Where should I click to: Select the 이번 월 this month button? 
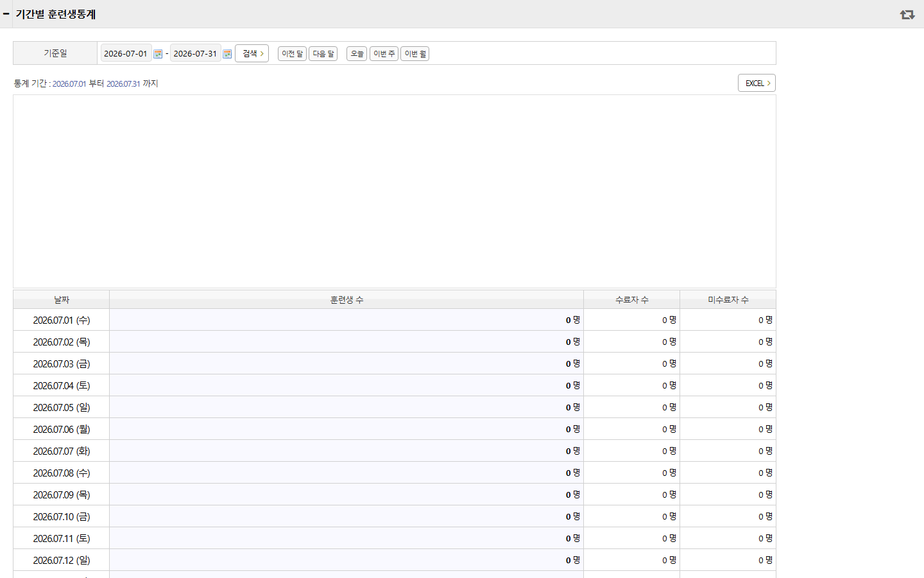(x=415, y=53)
